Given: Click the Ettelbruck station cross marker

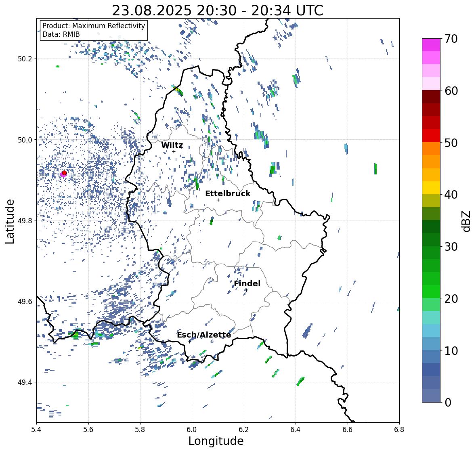Looking at the screenshot, I should tap(218, 200).
